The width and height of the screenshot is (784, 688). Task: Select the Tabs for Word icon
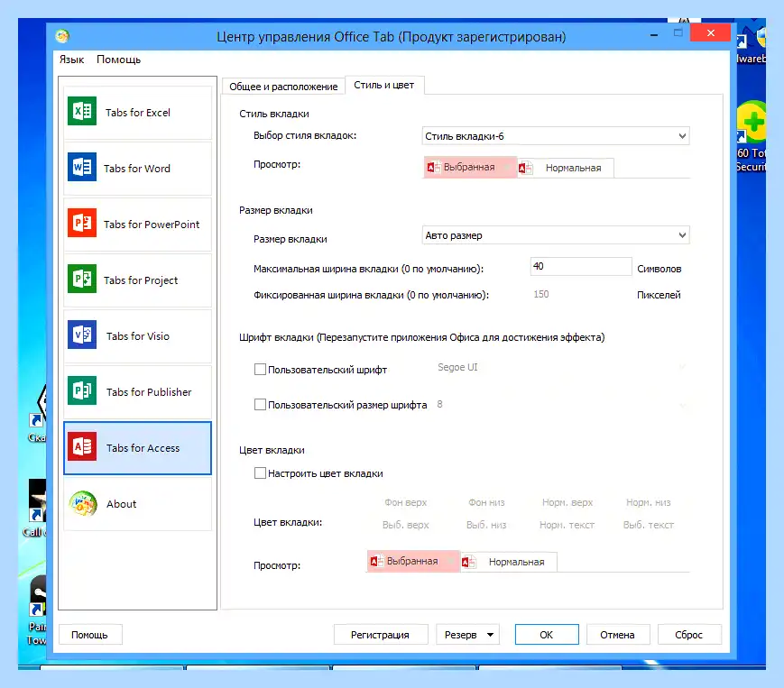click(x=82, y=167)
